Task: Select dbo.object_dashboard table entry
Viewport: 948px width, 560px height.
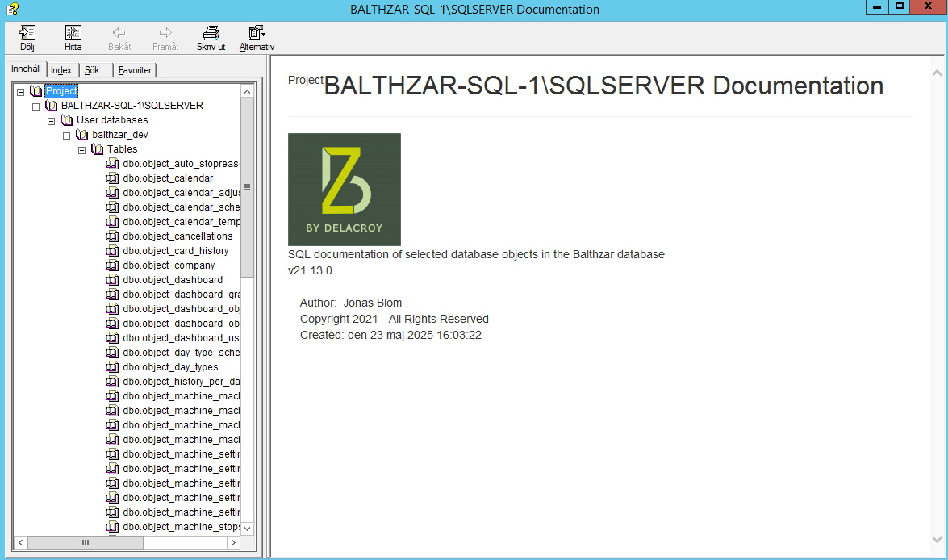Action: [x=173, y=280]
